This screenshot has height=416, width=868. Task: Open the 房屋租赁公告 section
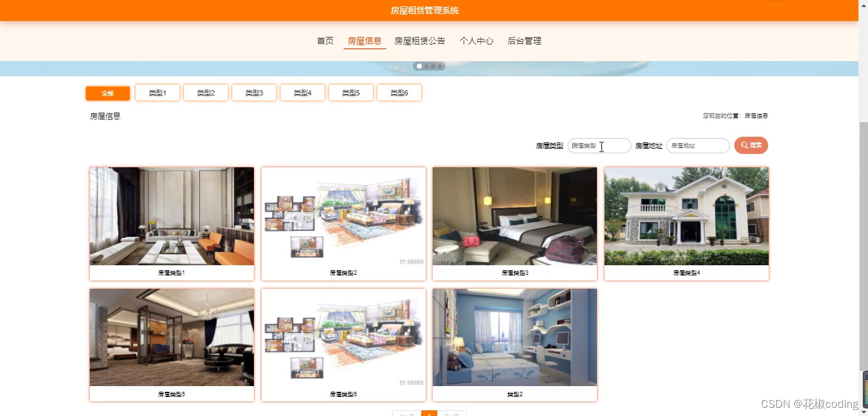coord(419,40)
